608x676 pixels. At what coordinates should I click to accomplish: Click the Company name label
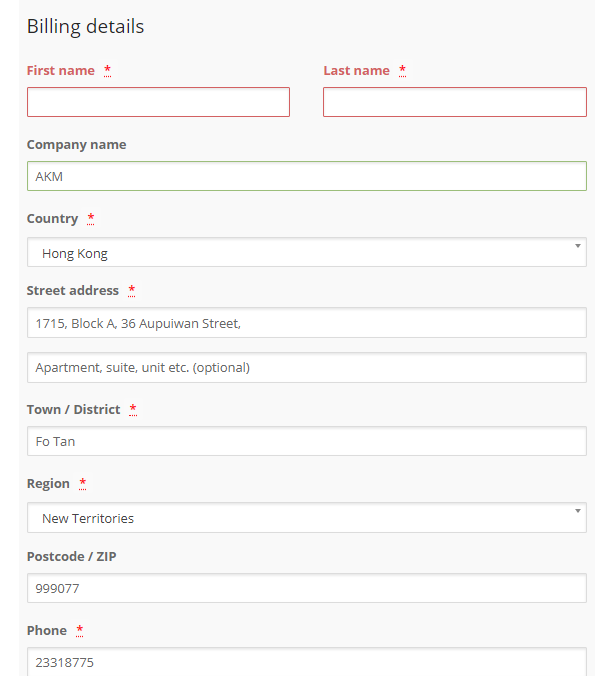click(76, 145)
